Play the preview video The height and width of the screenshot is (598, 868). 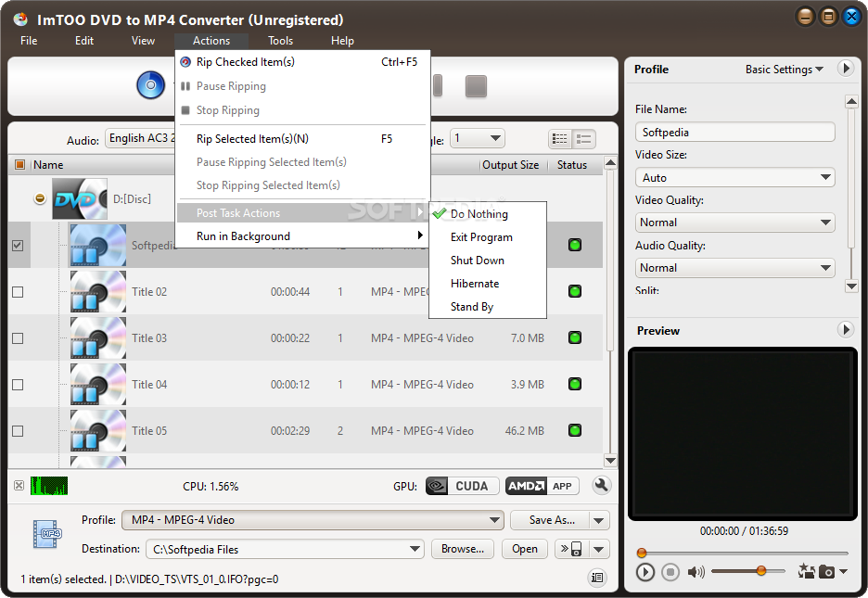coord(645,572)
